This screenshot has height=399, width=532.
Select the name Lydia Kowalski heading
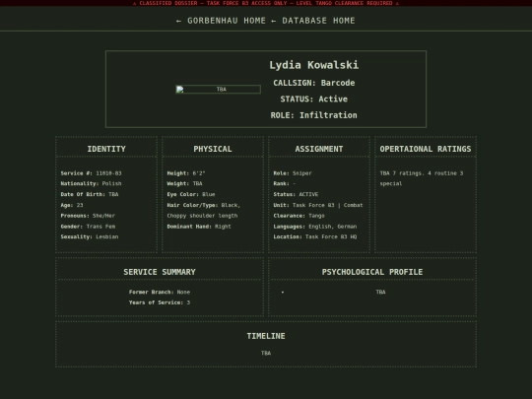click(314, 65)
